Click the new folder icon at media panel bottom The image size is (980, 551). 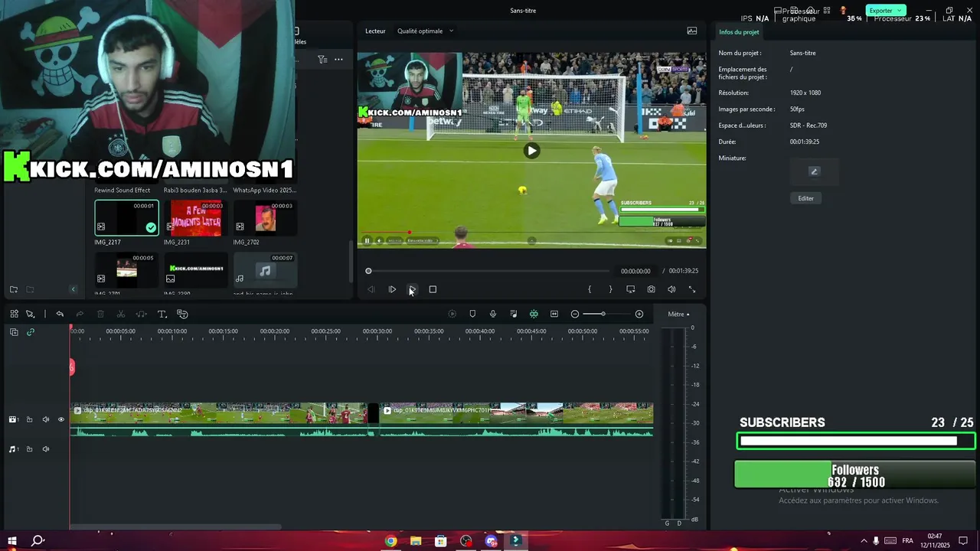(14, 289)
